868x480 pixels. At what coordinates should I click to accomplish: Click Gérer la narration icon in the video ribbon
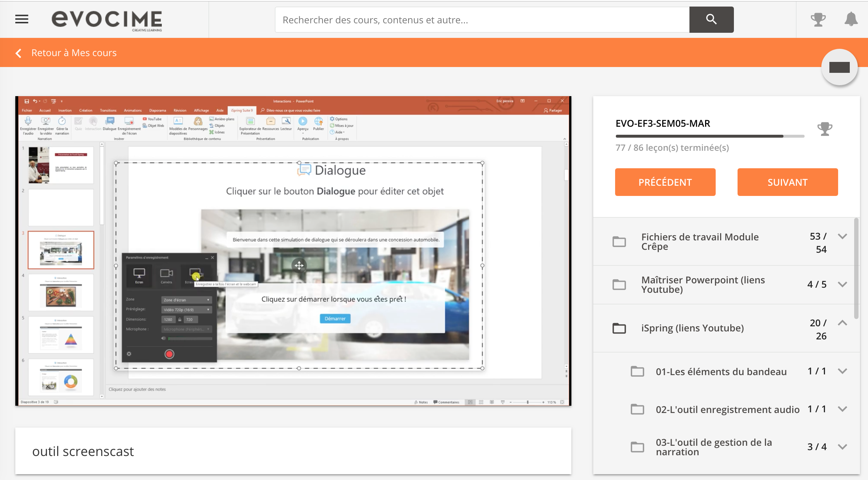point(62,121)
